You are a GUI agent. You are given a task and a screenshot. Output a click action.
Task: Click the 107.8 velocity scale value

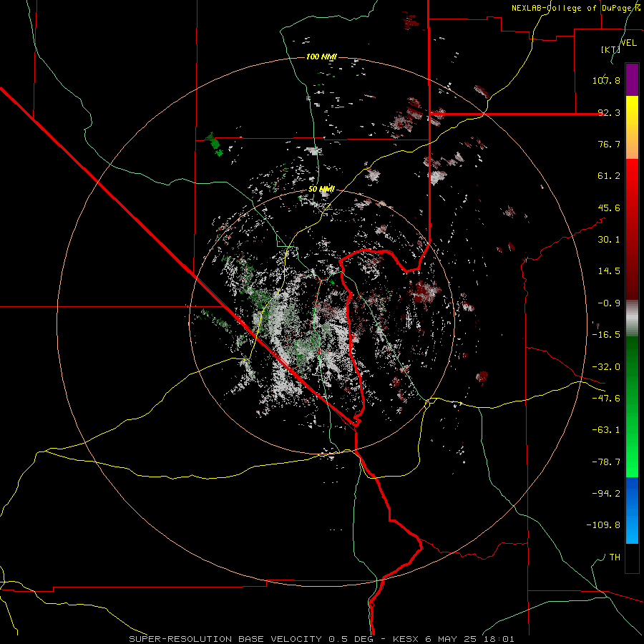coord(606,80)
